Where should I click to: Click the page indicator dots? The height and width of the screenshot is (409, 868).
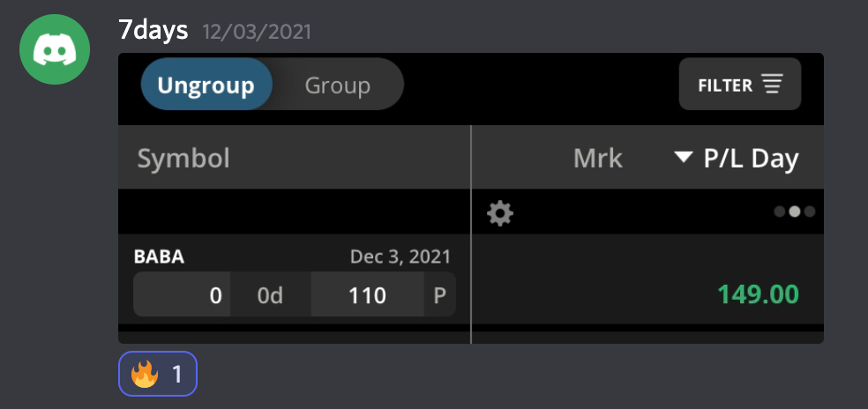794,212
